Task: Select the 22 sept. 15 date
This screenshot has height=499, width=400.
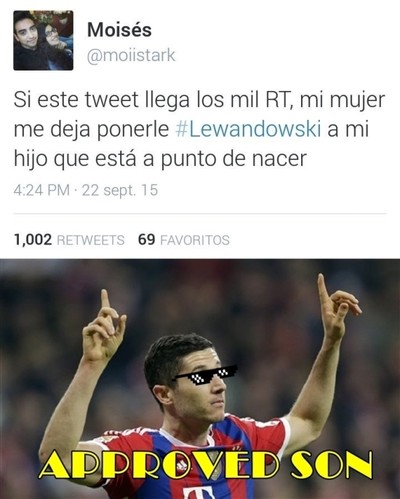Action: click(120, 190)
